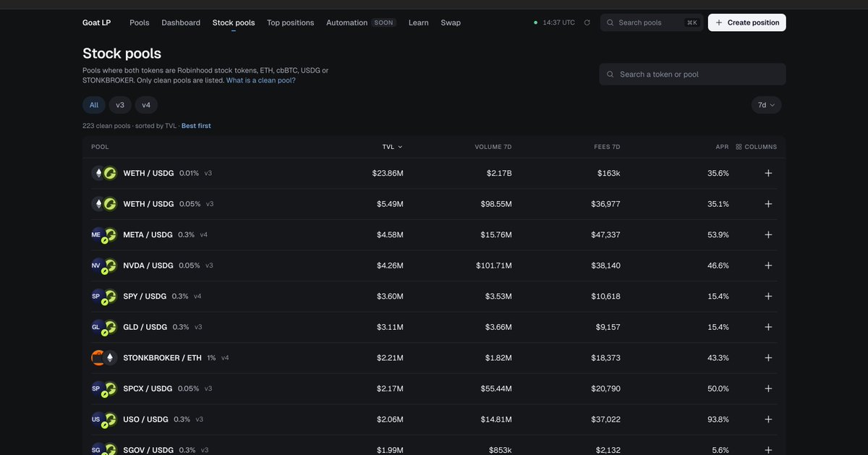Screen dimensions: 868x455
Task: Sort by the TVL column header
Action: pyautogui.click(x=393, y=147)
